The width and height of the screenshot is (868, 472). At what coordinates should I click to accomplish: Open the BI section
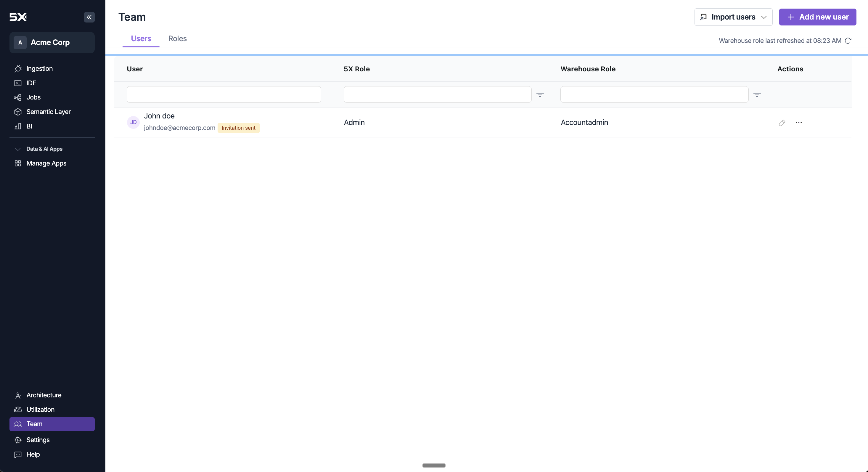coord(29,126)
